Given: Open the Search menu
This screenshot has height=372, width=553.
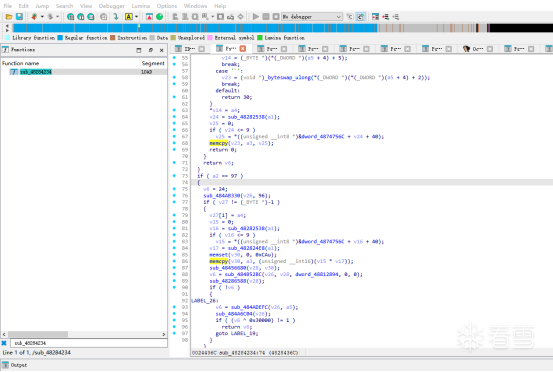Looking at the screenshot, I should [64, 6].
